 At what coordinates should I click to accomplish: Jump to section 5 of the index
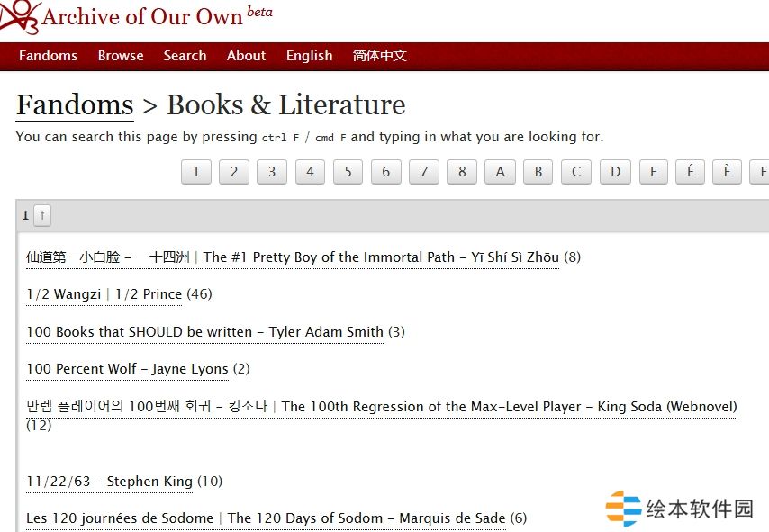pyautogui.click(x=348, y=171)
